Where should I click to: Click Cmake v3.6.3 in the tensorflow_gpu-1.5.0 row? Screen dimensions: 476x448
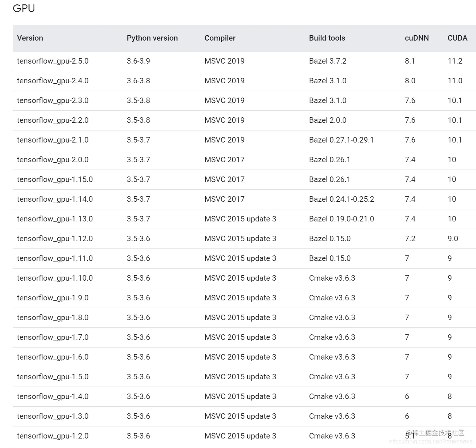[332, 377]
